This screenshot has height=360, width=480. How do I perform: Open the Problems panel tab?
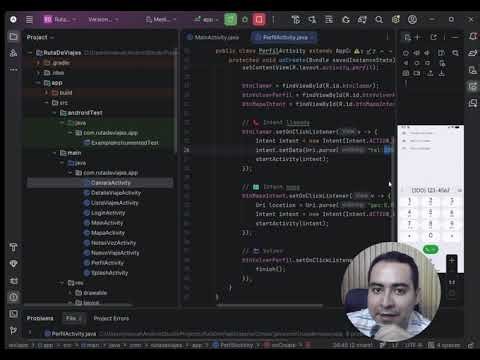(x=40, y=318)
